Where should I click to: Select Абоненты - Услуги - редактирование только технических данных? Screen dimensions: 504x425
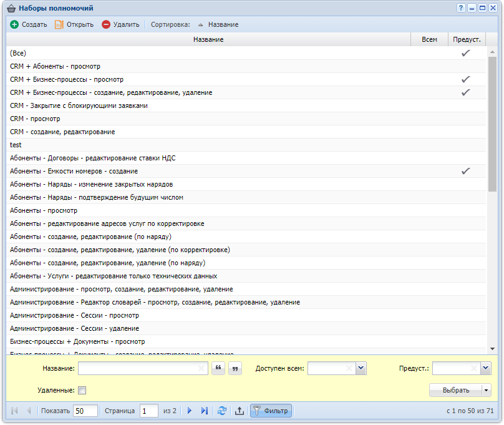246,276
